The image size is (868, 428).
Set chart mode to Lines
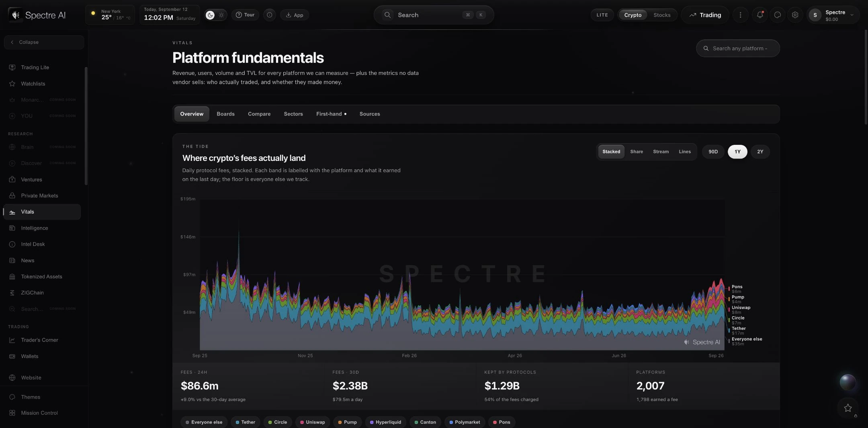(x=685, y=152)
